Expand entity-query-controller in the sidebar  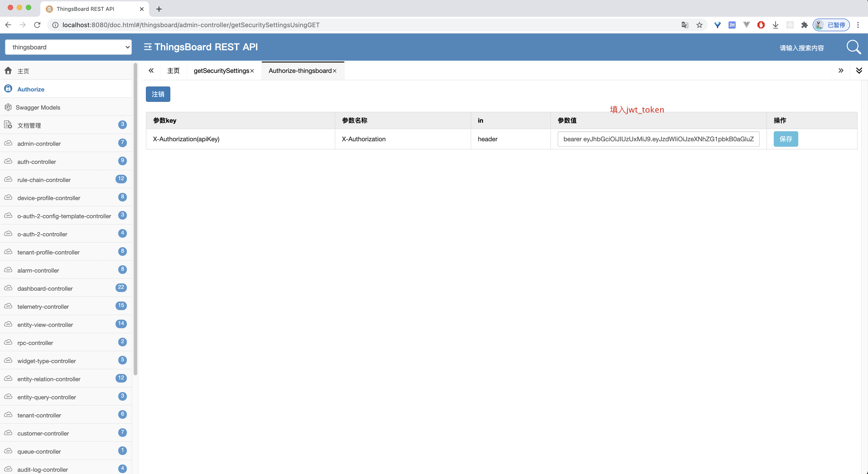click(66, 397)
